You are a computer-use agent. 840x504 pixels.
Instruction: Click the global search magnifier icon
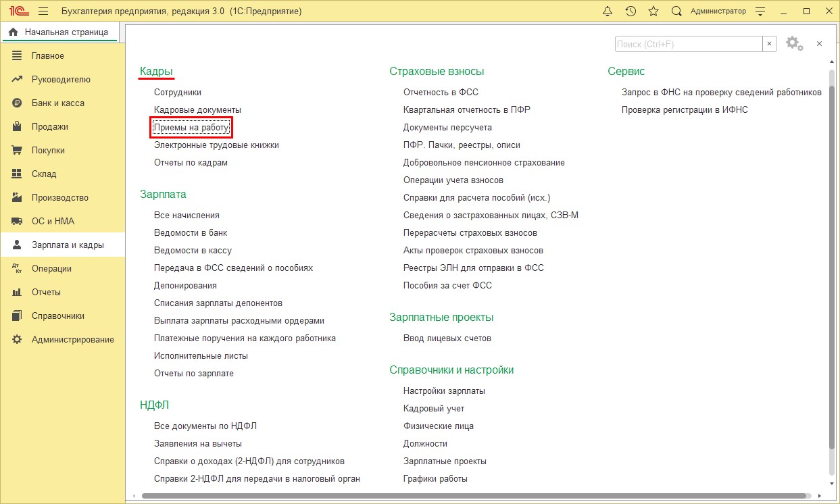[x=676, y=11]
